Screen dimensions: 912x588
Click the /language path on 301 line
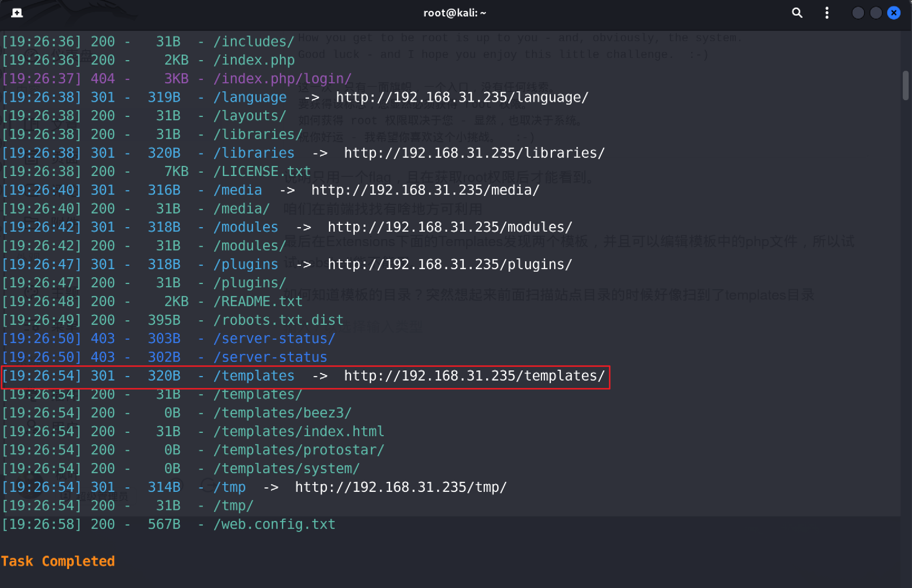click(250, 97)
